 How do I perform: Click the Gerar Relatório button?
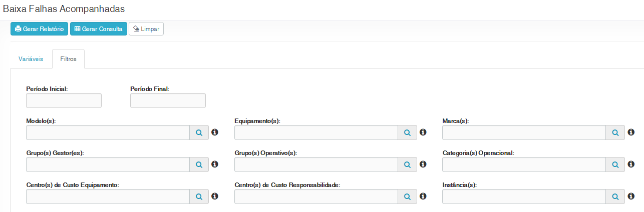pyautogui.click(x=39, y=29)
